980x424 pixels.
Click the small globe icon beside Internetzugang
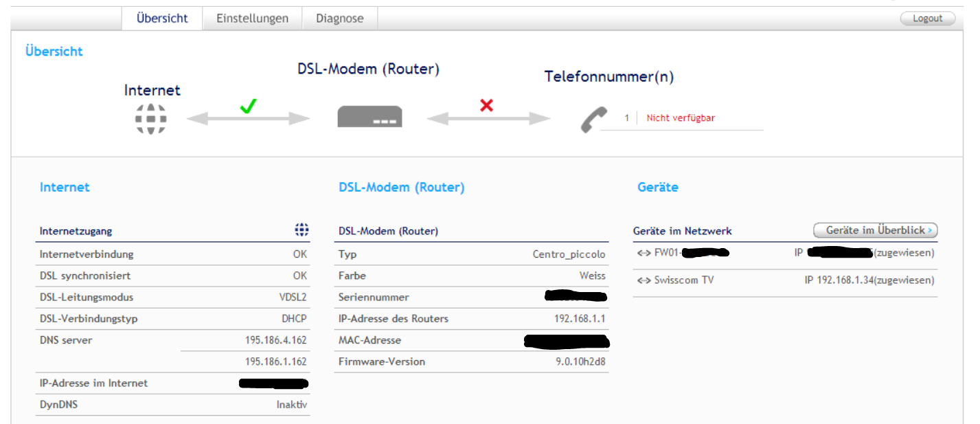(301, 230)
